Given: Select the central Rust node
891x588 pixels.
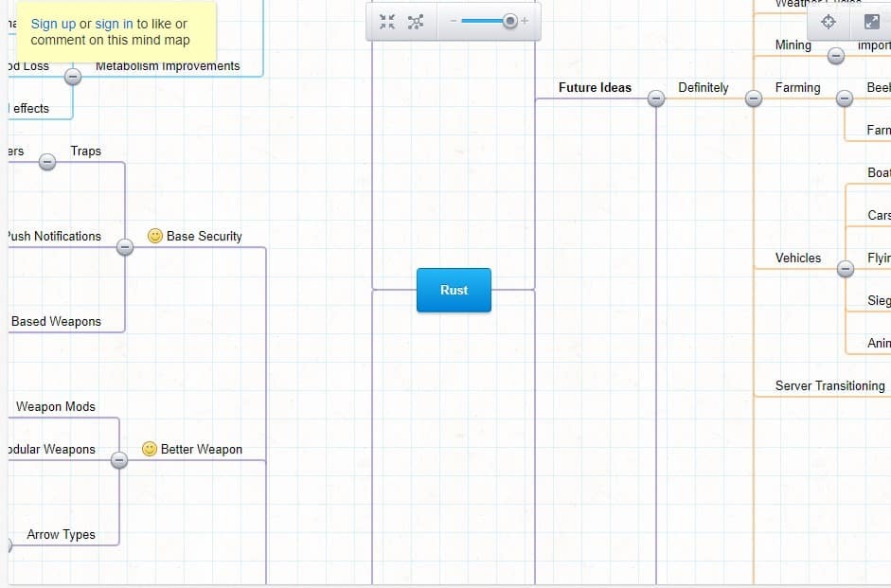Looking at the screenshot, I should click(x=454, y=290).
